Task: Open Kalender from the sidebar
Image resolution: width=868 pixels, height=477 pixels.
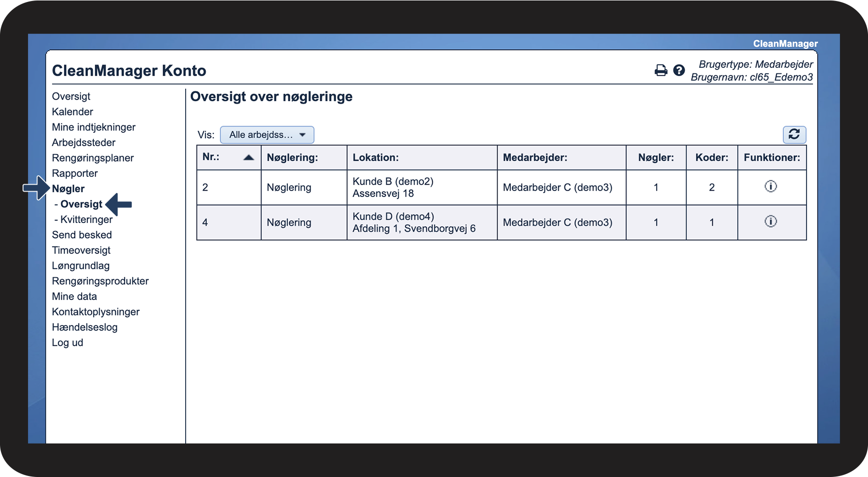Action: [73, 112]
